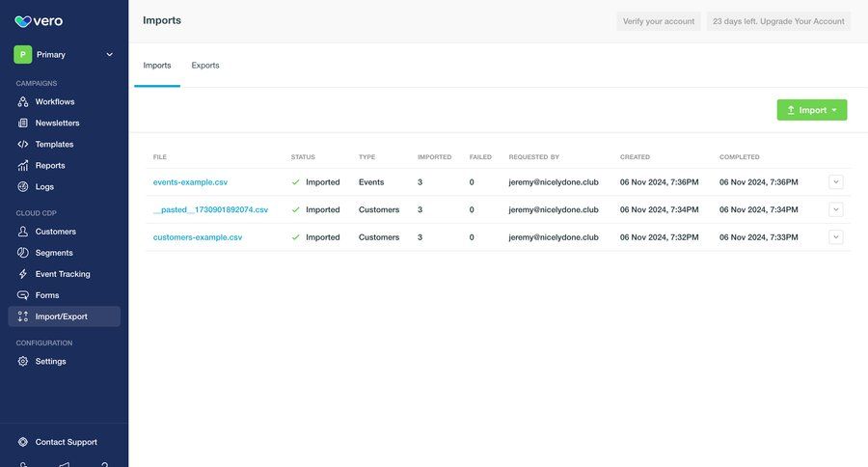Select the Segments pie icon
This screenshot has width=868, height=467.
pos(23,253)
